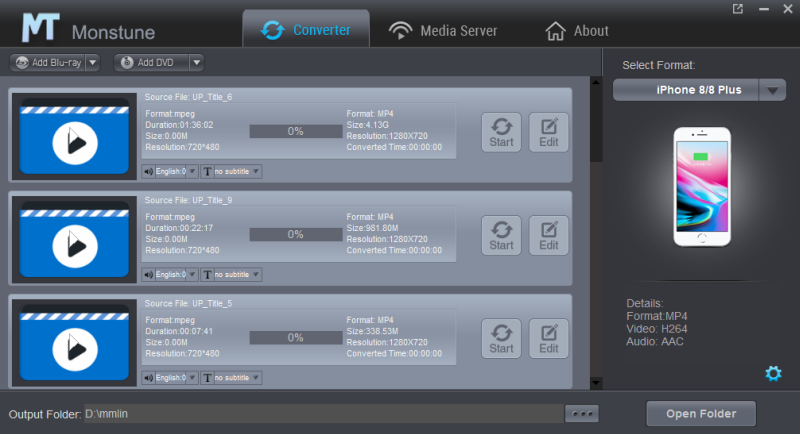Open format settings gear icon
The image size is (800, 434).
point(772,374)
